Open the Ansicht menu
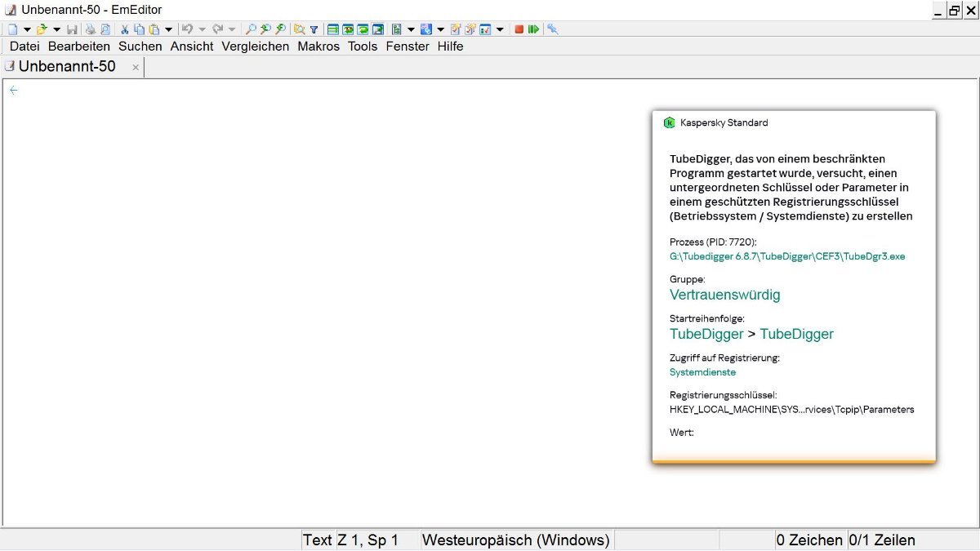The image size is (980, 551). [x=192, y=47]
